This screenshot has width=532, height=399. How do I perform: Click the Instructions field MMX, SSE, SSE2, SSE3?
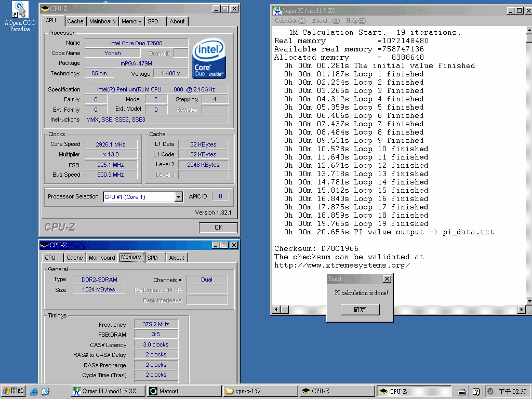[157, 119]
